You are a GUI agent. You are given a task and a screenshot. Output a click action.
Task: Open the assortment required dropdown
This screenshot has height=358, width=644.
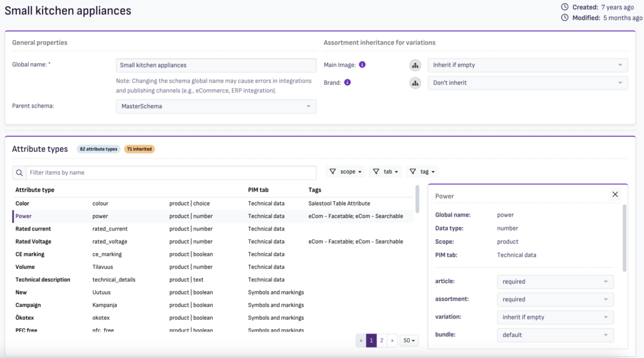[555, 299]
